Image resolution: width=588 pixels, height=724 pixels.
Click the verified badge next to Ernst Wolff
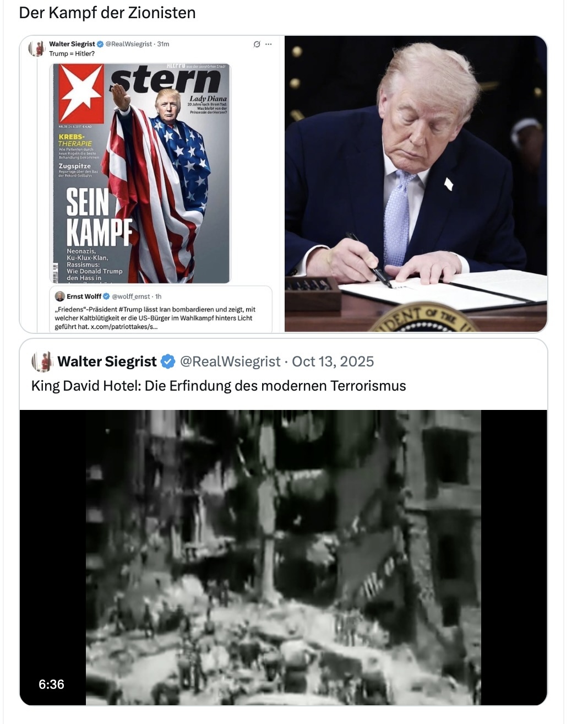tap(107, 296)
